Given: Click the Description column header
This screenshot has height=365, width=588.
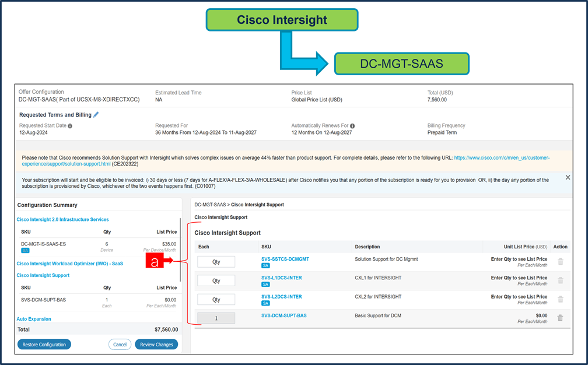Looking at the screenshot, I should (367, 247).
